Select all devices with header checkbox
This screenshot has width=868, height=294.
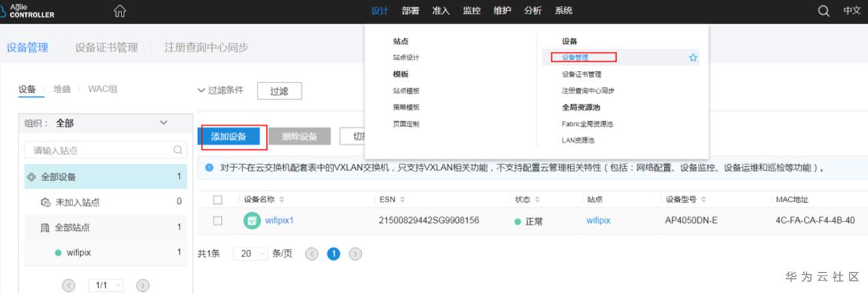pos(218,200)
